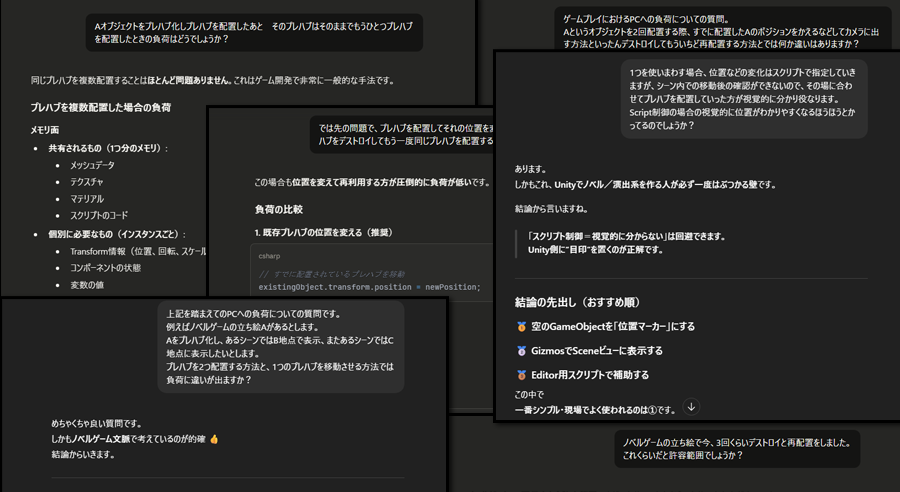Click the thumbs-up emoji after 的確

[x=214, y=439]
